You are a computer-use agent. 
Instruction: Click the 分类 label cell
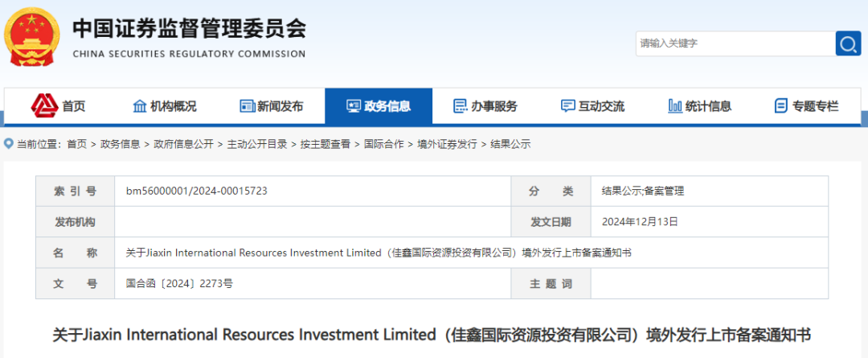[x=551, y=191]
